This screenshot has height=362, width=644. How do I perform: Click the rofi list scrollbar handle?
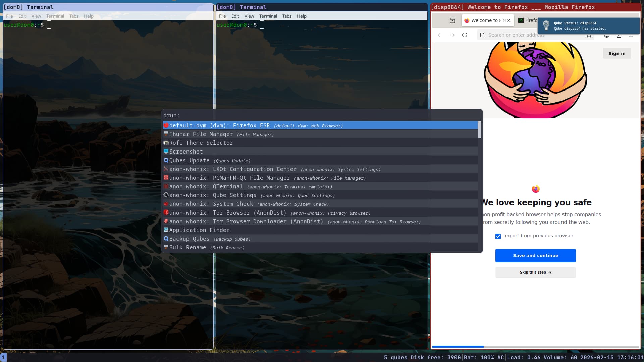pos(479,130)
